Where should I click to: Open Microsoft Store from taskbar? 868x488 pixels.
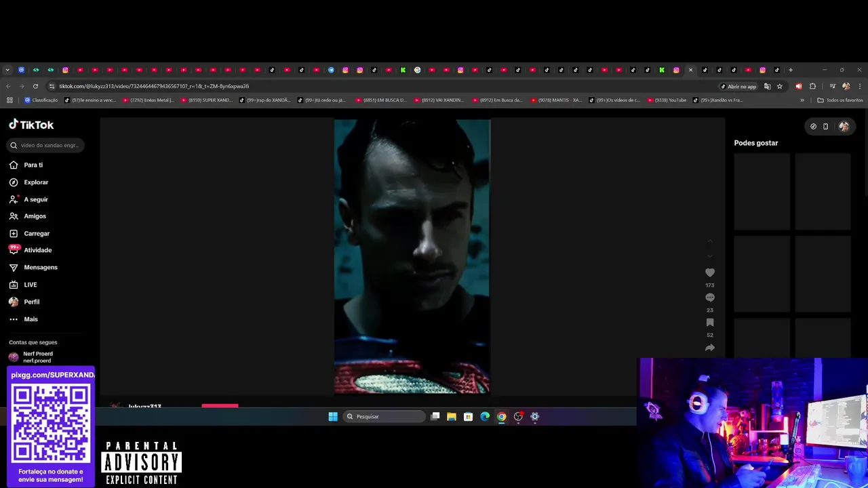click(468, 417)
